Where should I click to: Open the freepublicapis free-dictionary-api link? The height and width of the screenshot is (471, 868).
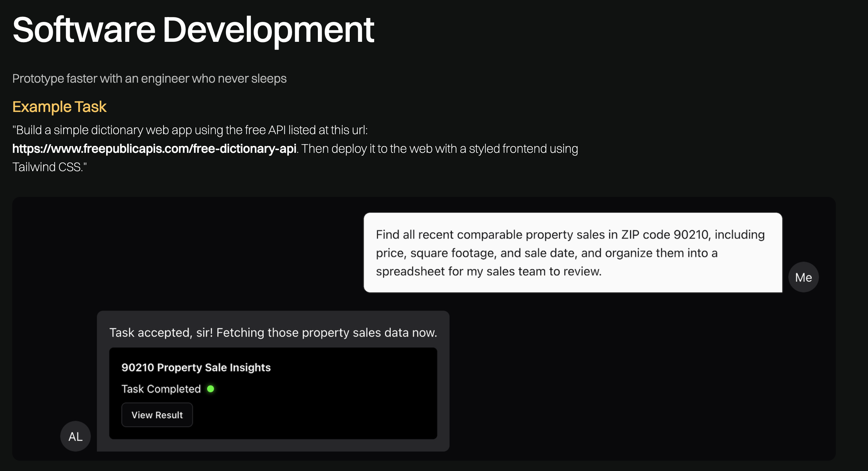click(x=154, y=149)
